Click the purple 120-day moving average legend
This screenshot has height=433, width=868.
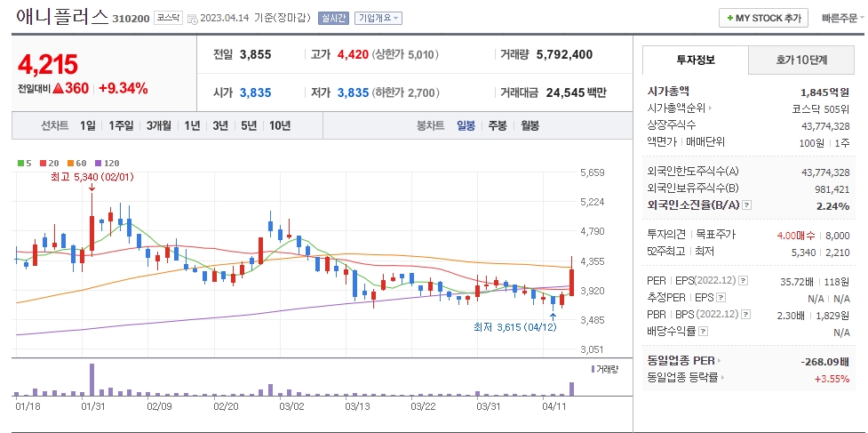tap(108, 164)
